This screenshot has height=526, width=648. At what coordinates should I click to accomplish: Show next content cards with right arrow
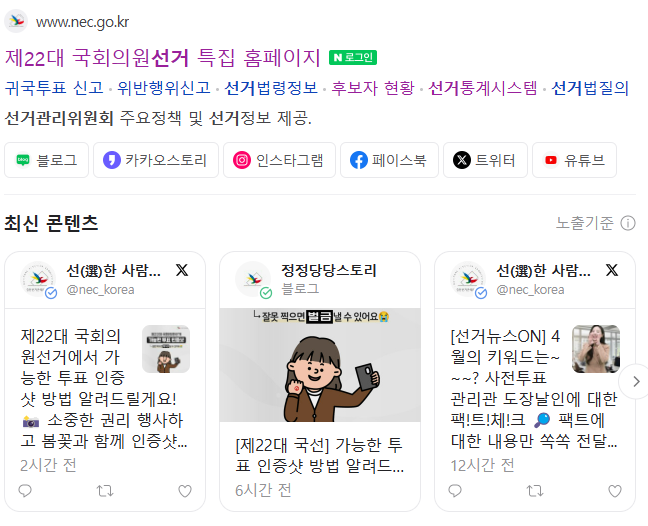coord(635,381)
